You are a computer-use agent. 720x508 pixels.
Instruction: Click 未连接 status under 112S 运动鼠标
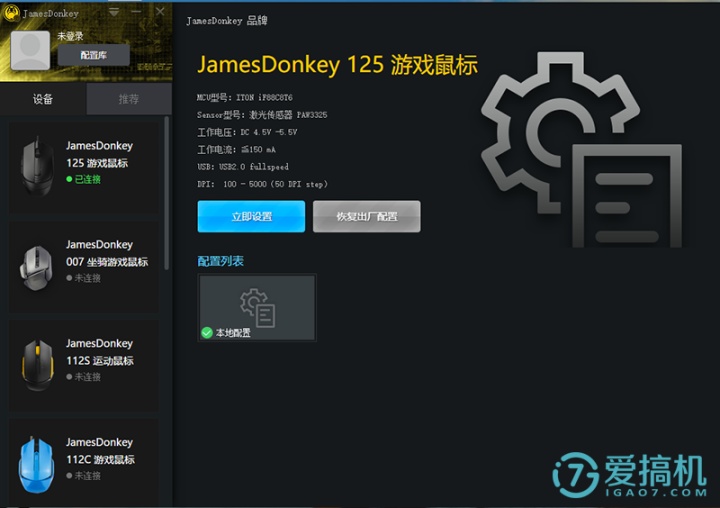[84, 377]
